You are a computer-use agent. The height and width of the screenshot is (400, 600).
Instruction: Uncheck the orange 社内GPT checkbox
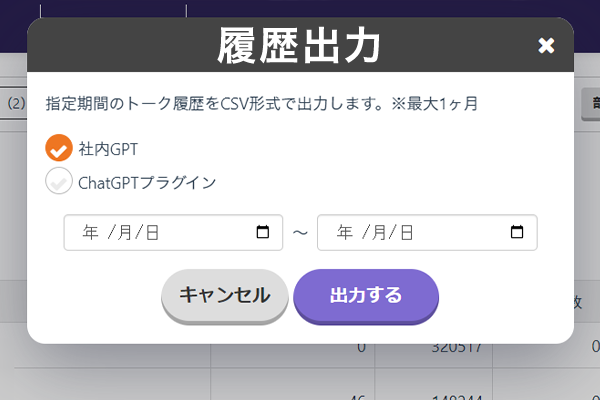(59, 148)
